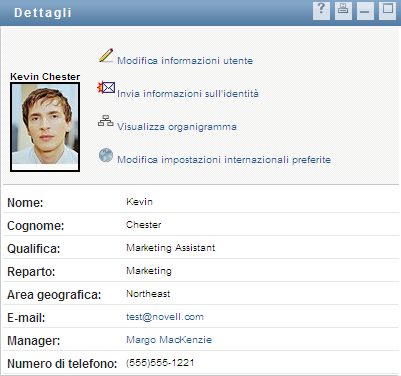The width and height of the screenshot is (401, 376).
Task: Open help with the question mark icon
Action: click(321, 11)
